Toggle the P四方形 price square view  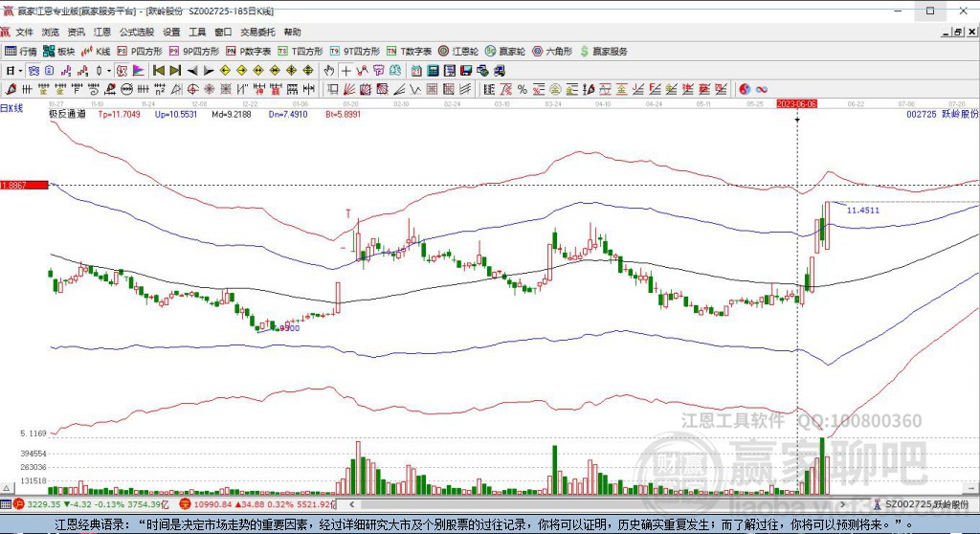point(140,52)
